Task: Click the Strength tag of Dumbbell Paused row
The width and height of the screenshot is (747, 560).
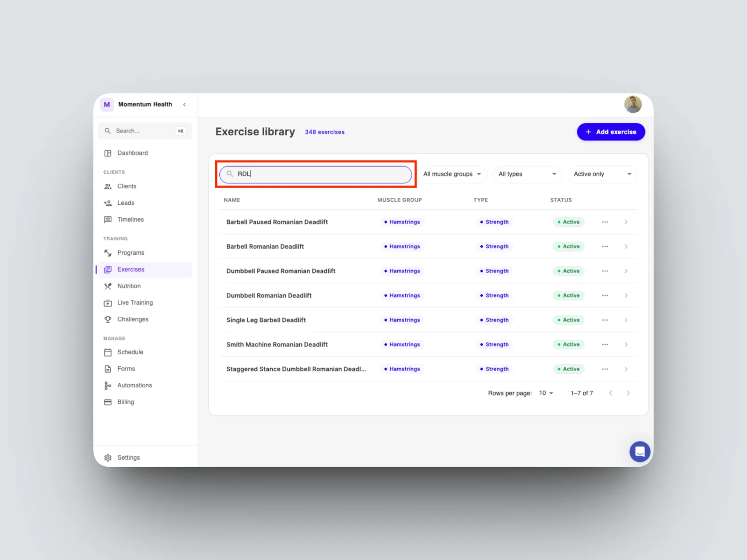Action: coord(494,271)
